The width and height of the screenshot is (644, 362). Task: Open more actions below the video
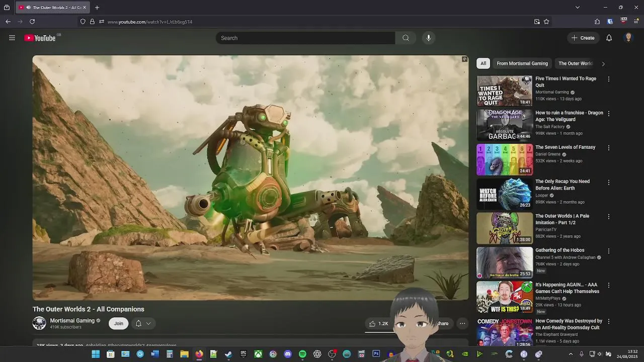462,323
